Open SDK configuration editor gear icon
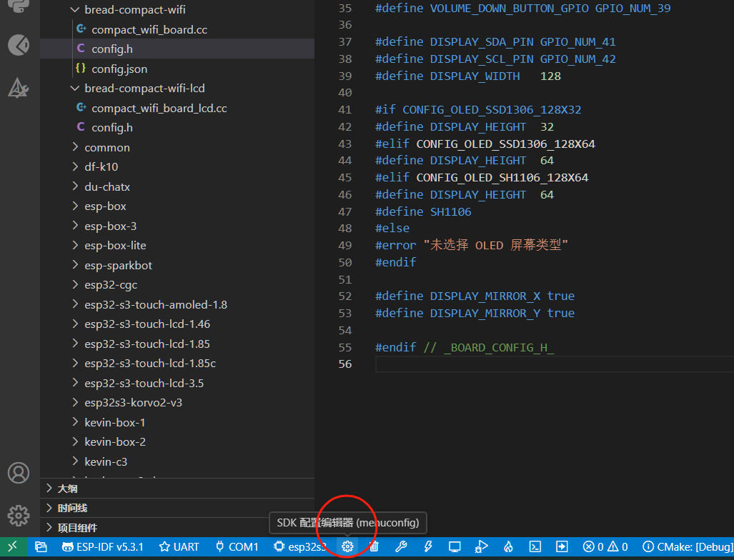 click(x=347, y=546)
